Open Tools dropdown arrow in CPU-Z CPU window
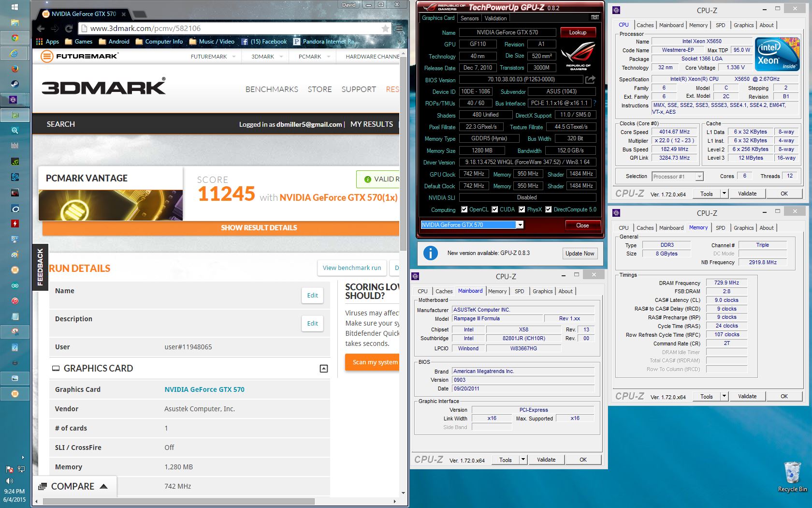This screenshot has width=812, height=508. [724, 194]
